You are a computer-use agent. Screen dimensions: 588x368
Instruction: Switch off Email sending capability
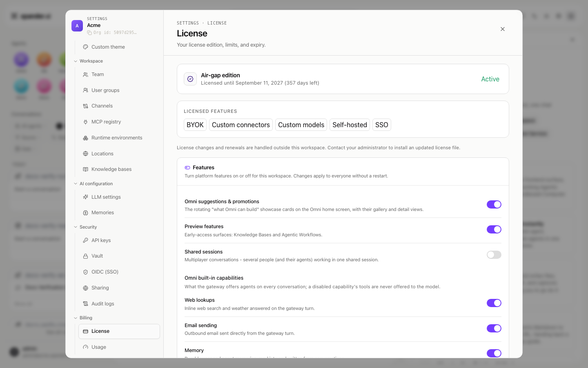494,328
